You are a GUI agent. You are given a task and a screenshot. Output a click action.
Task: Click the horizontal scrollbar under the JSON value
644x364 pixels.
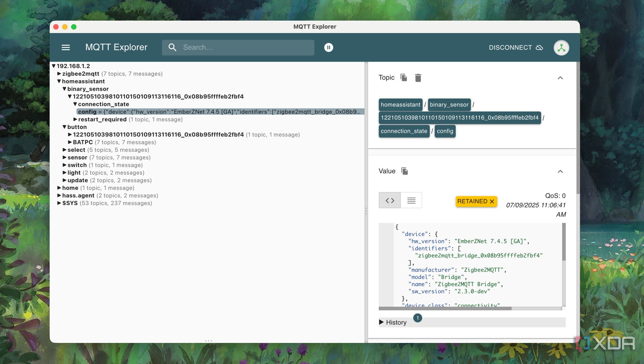click(x=445, y=309)
